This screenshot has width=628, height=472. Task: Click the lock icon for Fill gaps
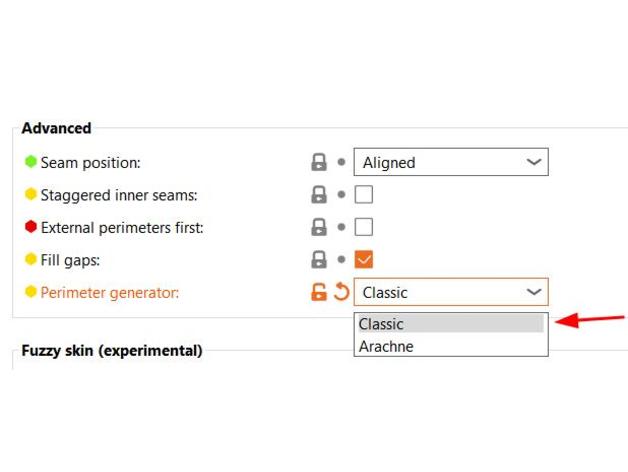tap(319, 260)
